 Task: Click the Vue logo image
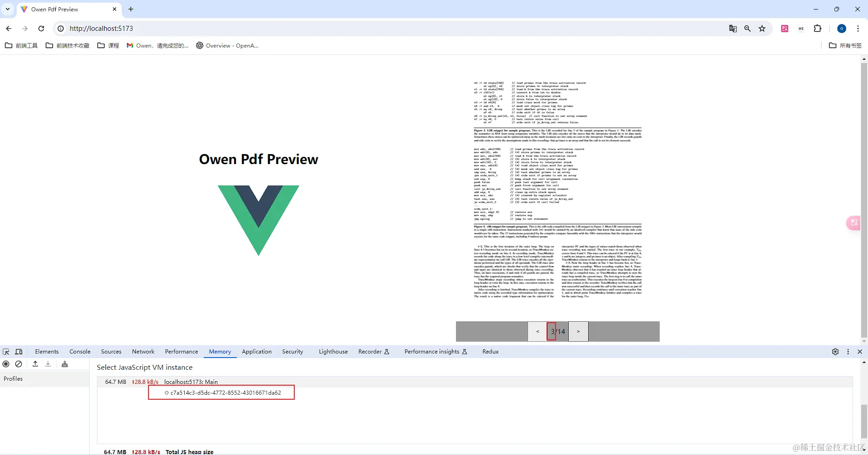tap(259, 220)
